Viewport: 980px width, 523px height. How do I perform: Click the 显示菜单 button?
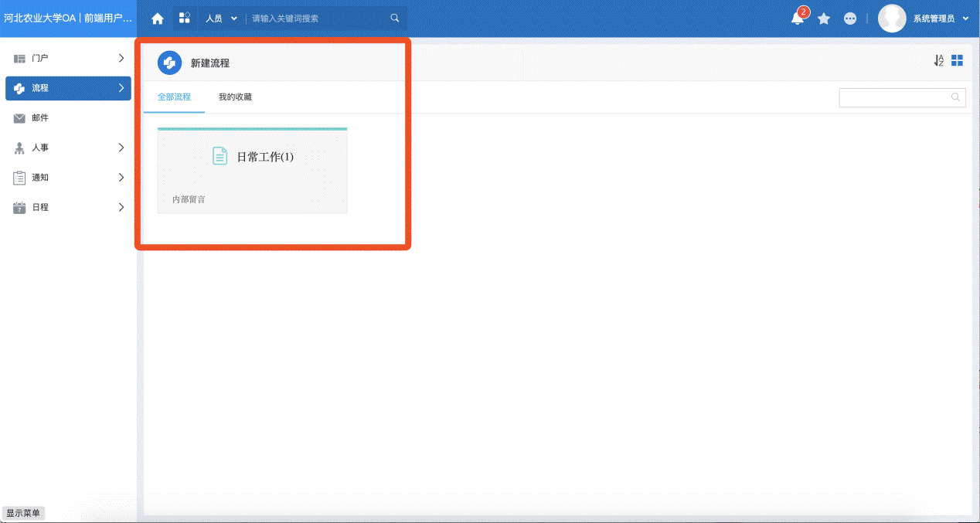pyautogui.click(x=23, y=513)
